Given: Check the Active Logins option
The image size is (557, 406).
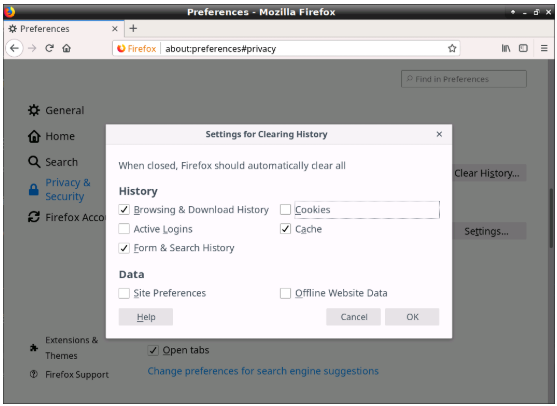Looking at the screenshot, I should click(x=124, y=229).
